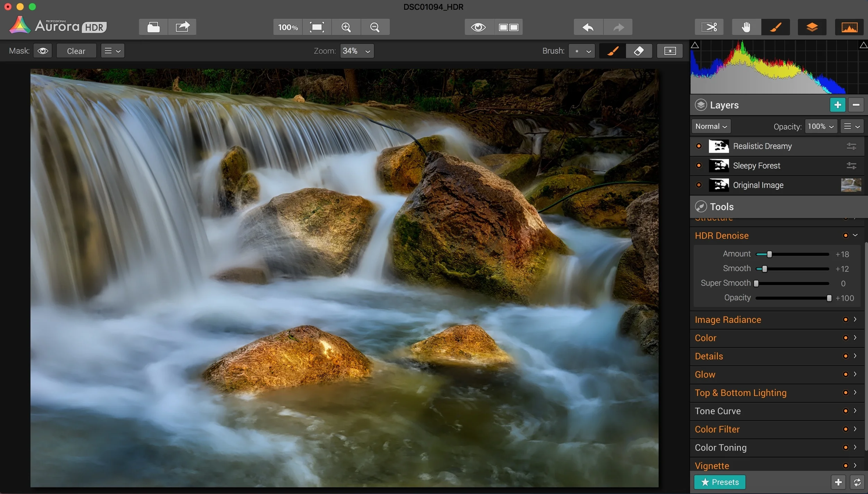Select the hand pan tool
868x494 pixels.
click(746, 27)
